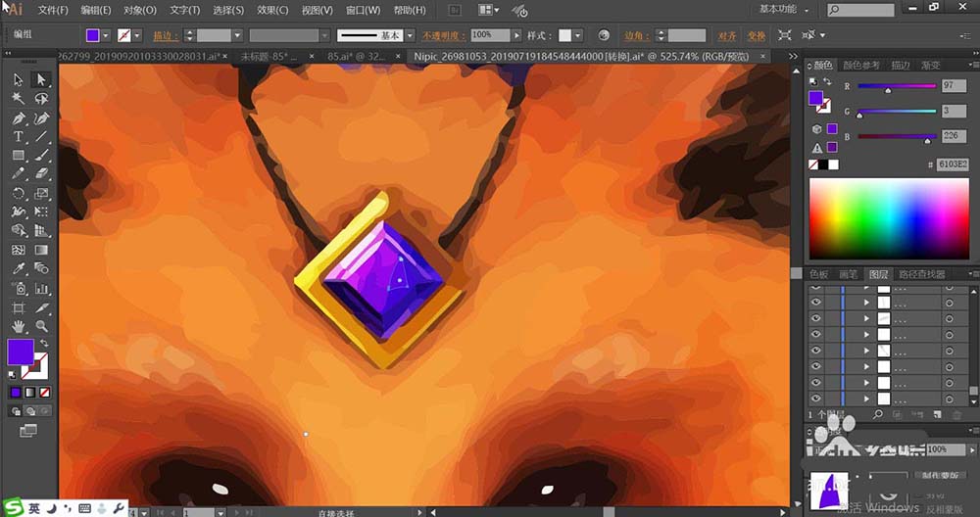Click Change Screen Mode icon in toolbox
The image size is (980, 517).
28,430
